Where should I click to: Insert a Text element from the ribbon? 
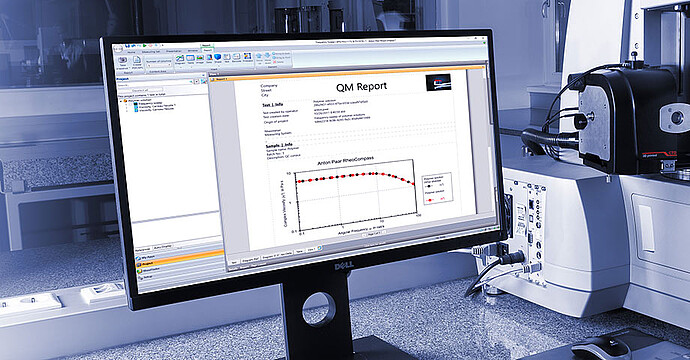pyautogui.click(x=227, y=57)
